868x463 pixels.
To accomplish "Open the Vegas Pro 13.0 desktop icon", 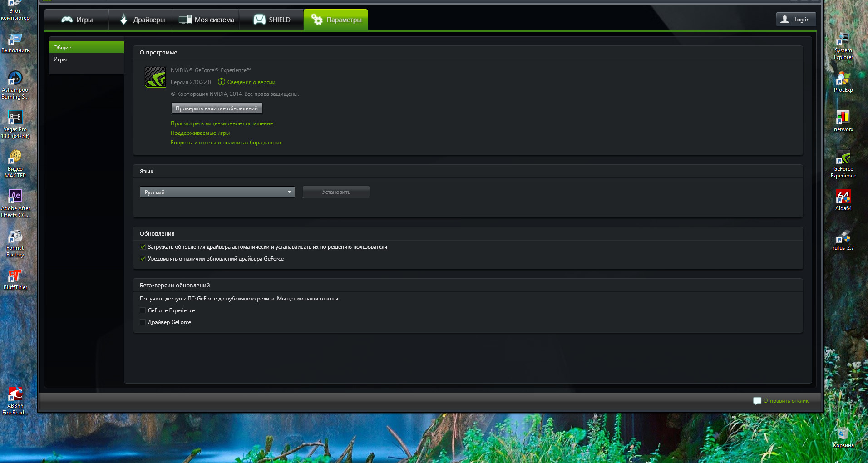I will pyautogui.click(x=15, y=118).
